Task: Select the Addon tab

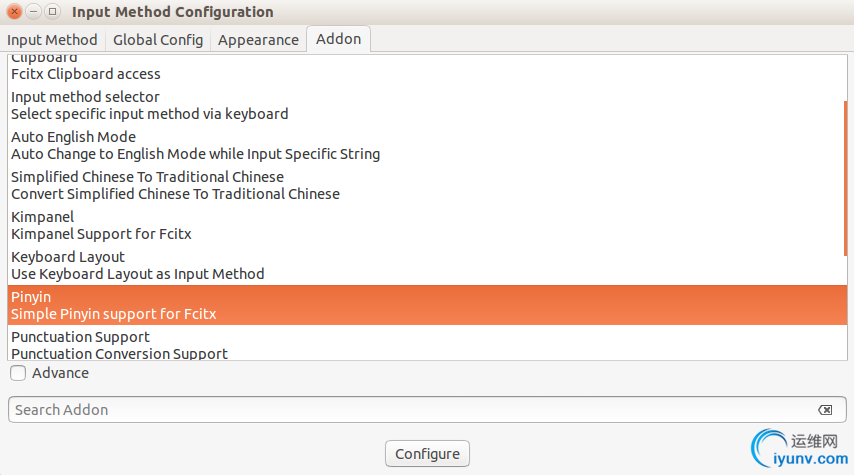Action: pyautogui.click(x=338, y=39)
